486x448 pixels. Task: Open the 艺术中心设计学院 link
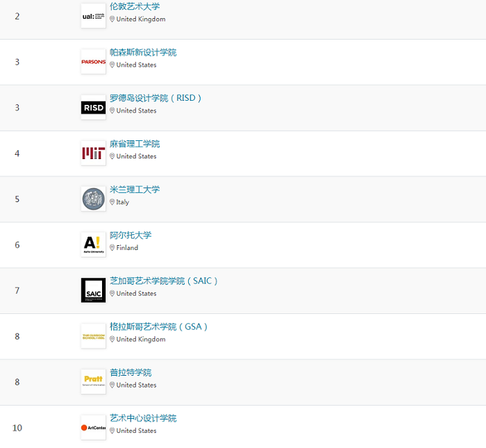143,418
